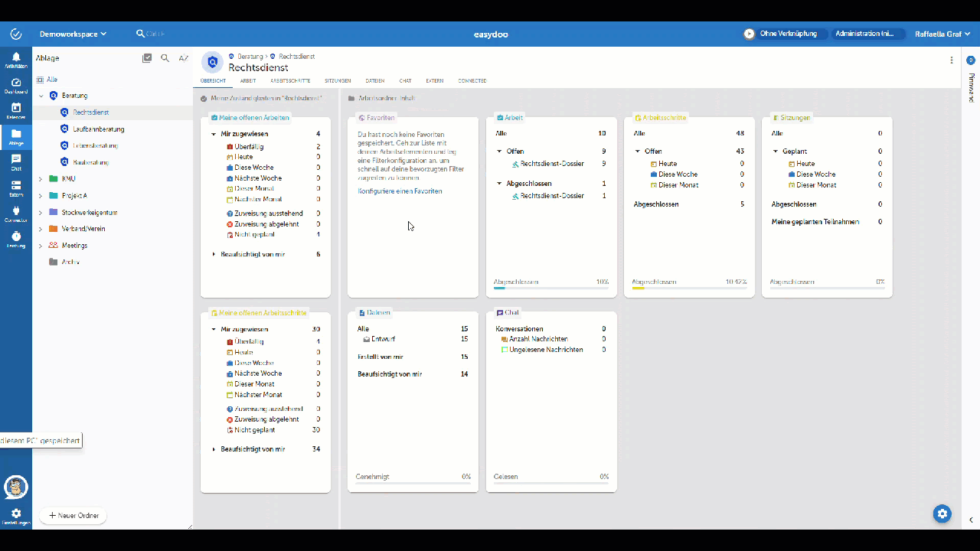980x551 pixels.
Task: Select the Laufbahnberatung tree item
Action: [x=98, y=129]
